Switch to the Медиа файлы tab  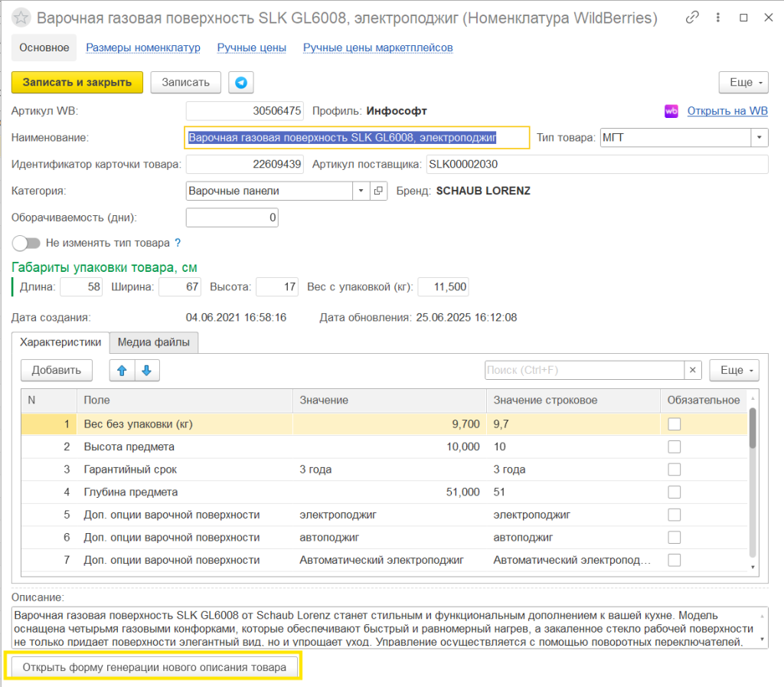pos(154,342)
